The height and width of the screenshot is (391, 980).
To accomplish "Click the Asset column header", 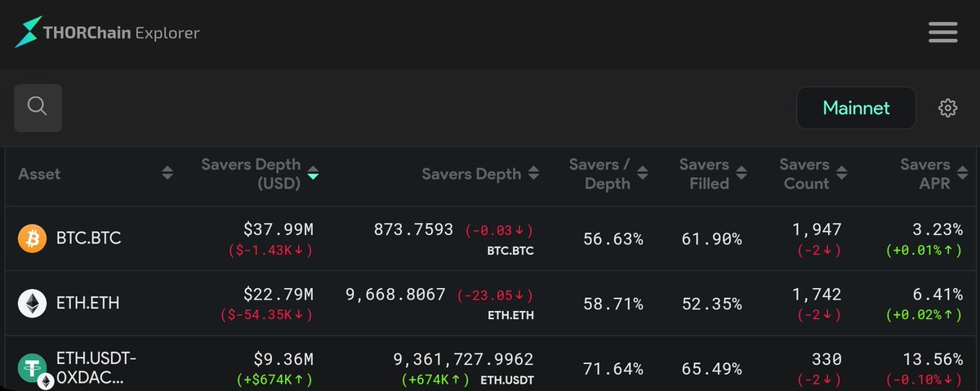I will (39, 174).
